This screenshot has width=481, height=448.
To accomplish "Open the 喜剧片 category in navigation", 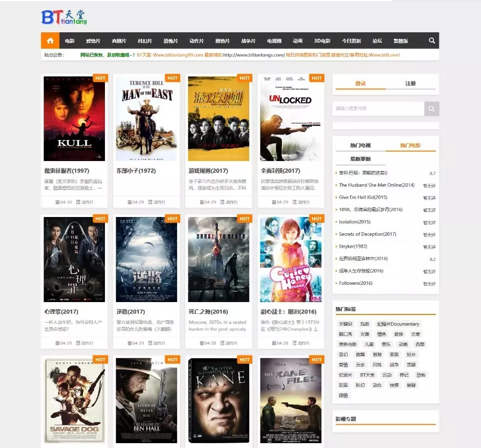I will point(119,41).
